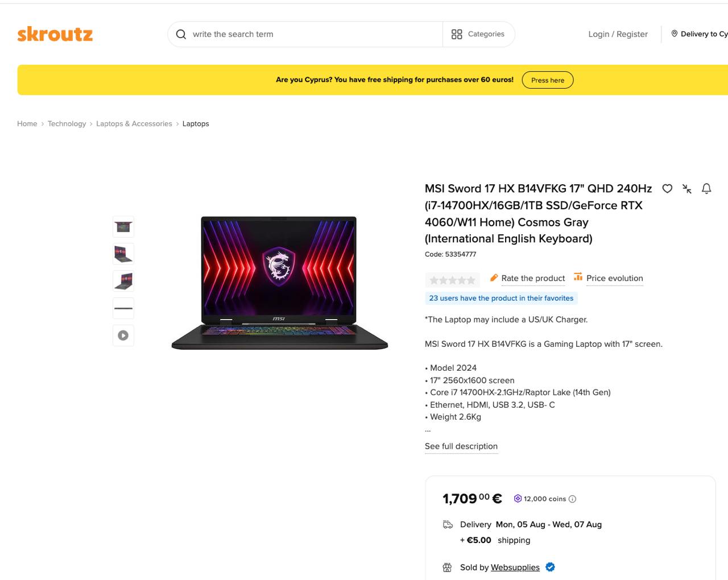Click the star rating bar

tap(452, 280)
